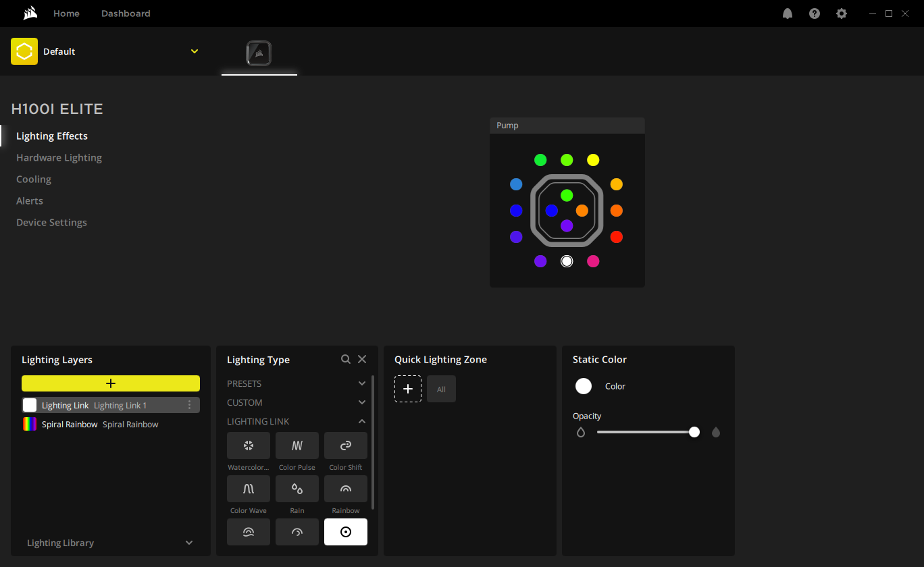This screenshot has height=567, width=924.
Task: Open the Cooling section
Action: (34, 180)
